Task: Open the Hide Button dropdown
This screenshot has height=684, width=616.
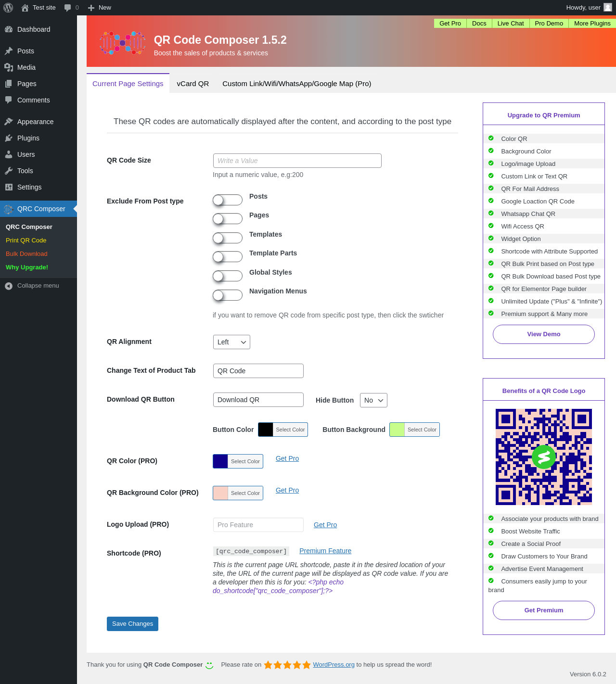Action: (x=373, y=400)
